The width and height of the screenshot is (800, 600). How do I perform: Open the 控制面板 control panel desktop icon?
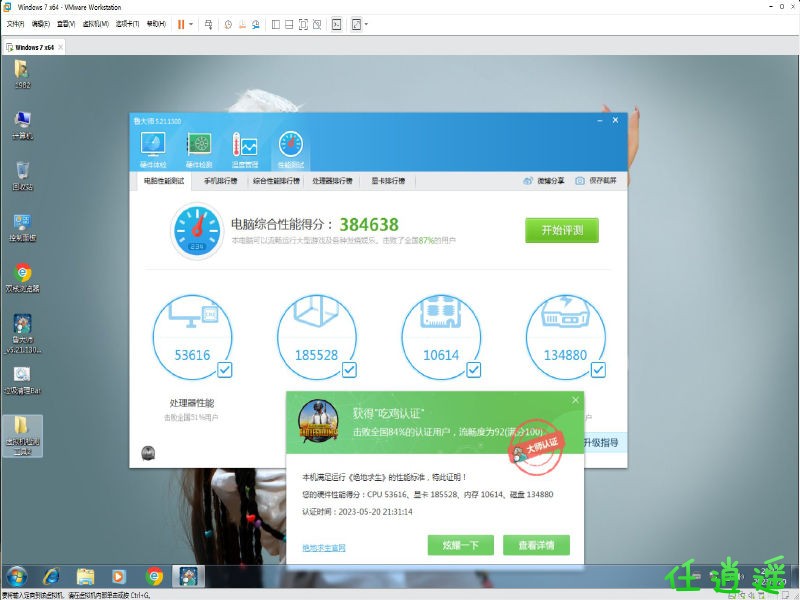tap(22, 228)
